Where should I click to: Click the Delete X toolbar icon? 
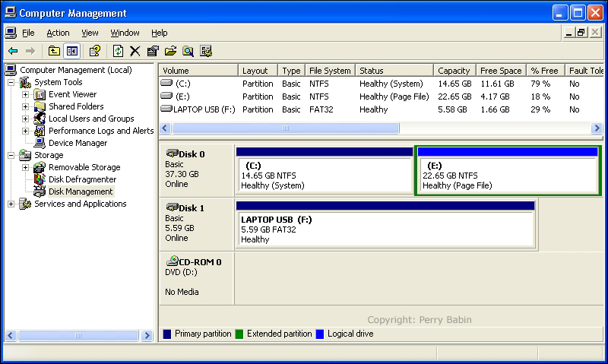[135, 51]
